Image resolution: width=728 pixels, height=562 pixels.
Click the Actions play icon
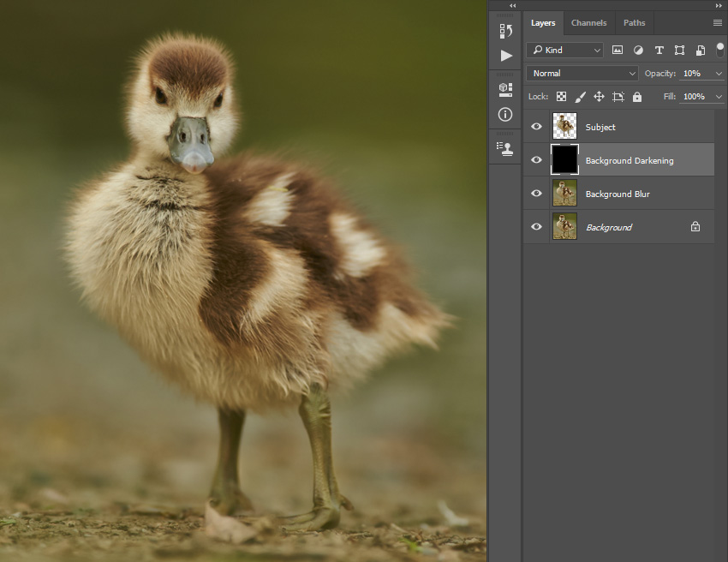click(x=506, y=56)
